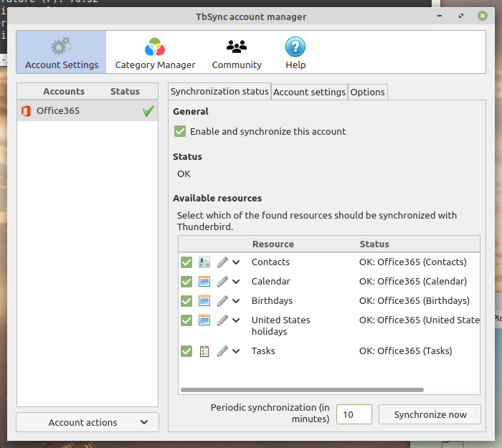Open the dropdown arrow beside Tasks
502x448 pixels.
(x=236, y=351)
